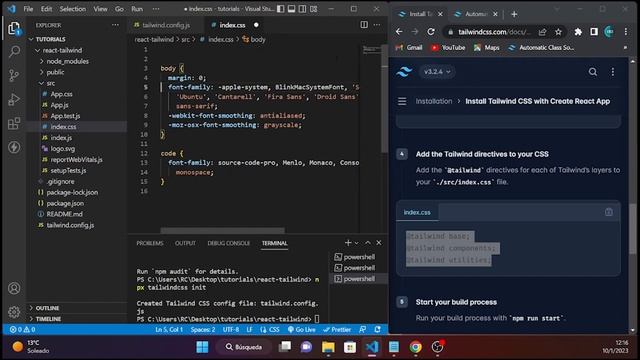
Task: Open the File menu
Action: click(28, 9)
